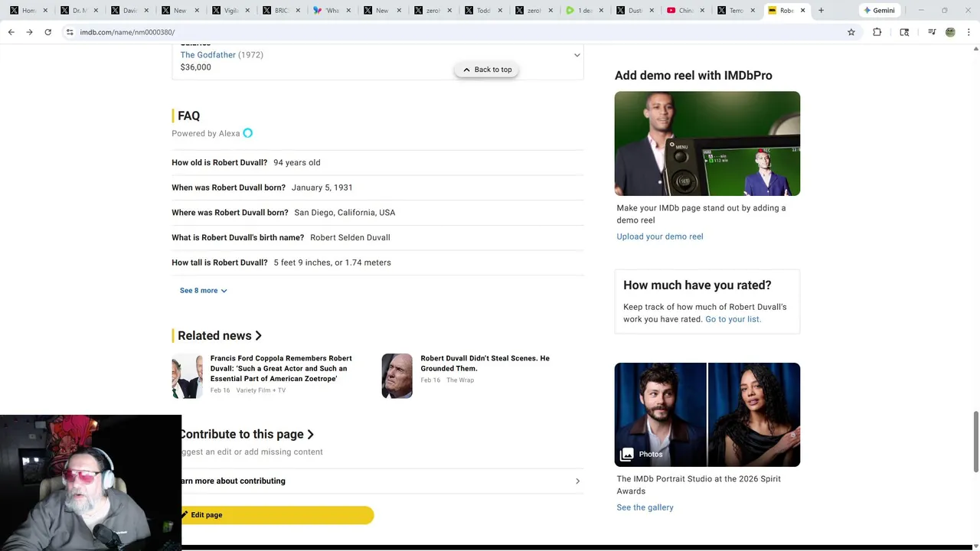Close the 'China' YouTube tab

[x=701, y=11]
